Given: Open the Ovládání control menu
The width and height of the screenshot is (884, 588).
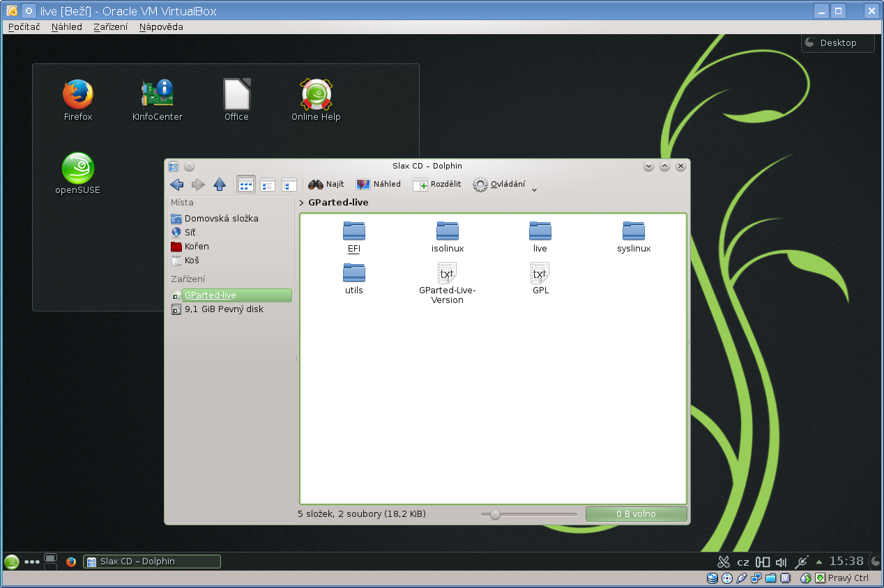Looking at the screenshot, I should click(499, 185).
